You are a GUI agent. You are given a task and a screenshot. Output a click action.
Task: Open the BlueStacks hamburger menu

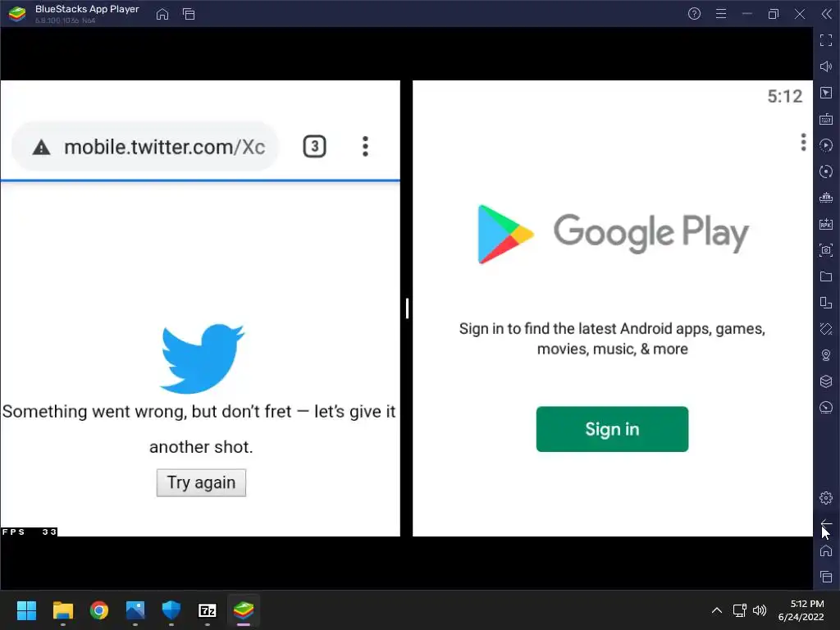point(721,14)
